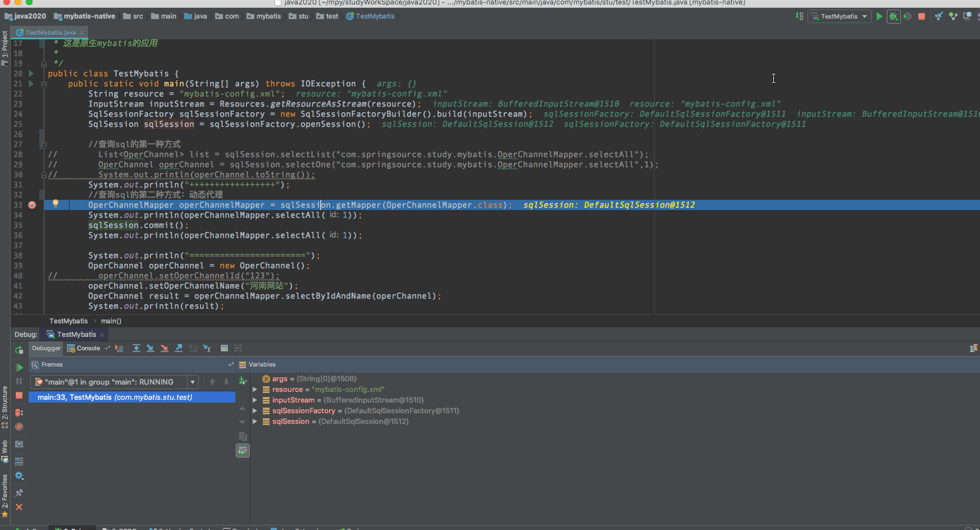This screenshot has height=530, width=980.
Task: Open the 1: Project tool window tab
Action: [5, 48]
